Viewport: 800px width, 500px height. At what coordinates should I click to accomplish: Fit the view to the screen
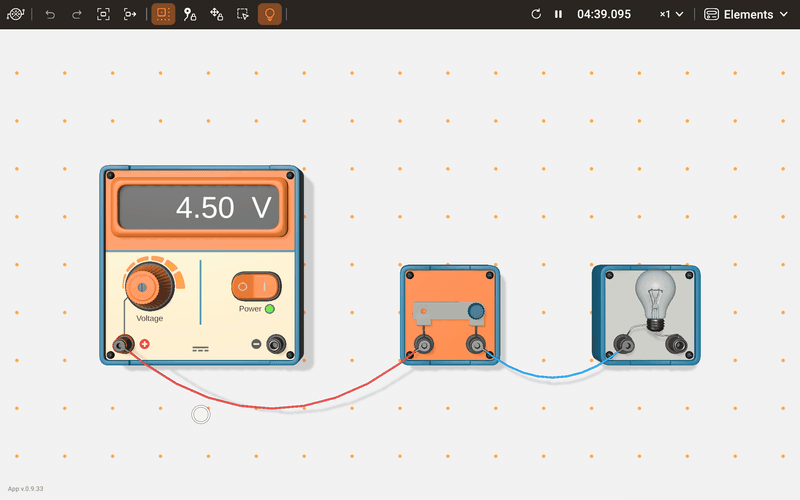pos(104,14)
